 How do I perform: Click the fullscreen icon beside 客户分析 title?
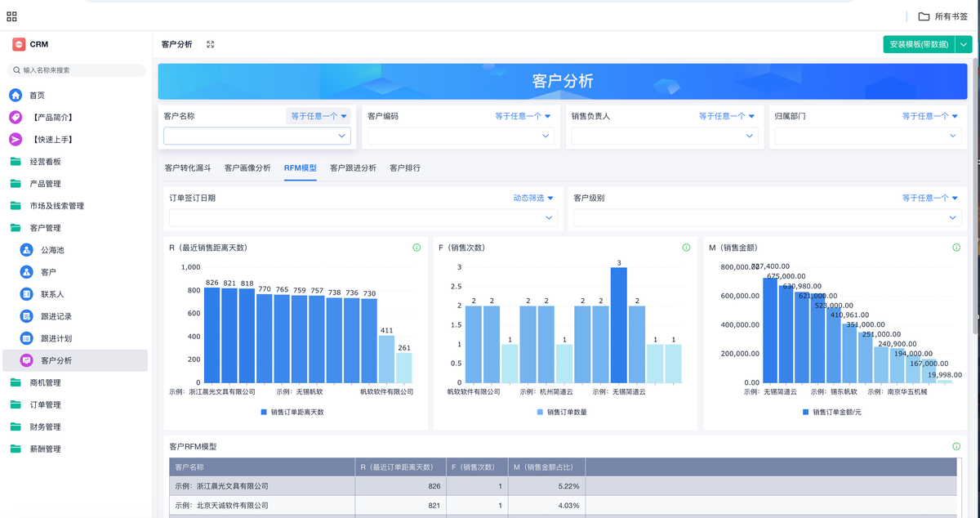(211, 44)
